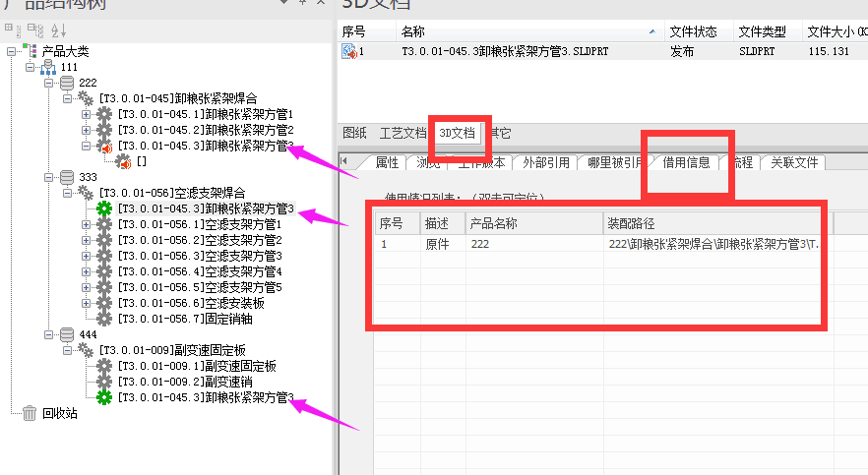Click green gear icon of 045.3 under 333
868x475 pixels.
104,208
